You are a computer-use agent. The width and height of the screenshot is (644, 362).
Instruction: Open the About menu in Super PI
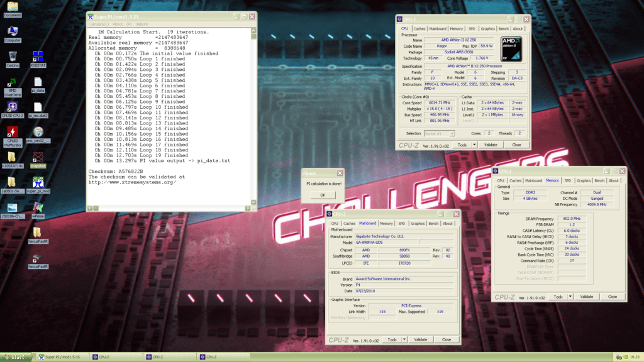[x=123, y=25]
